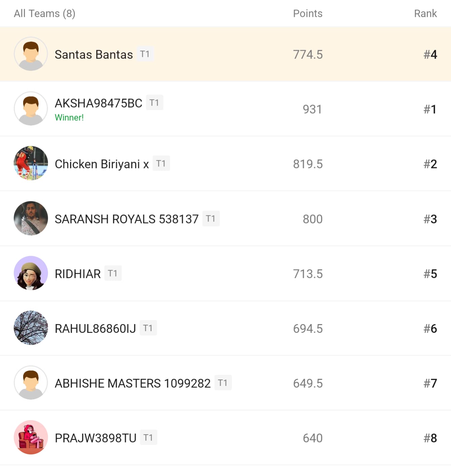Open team name SARANSH ROYALS 538137
This screenshot has width=451, height=476.
click(127, 219)
